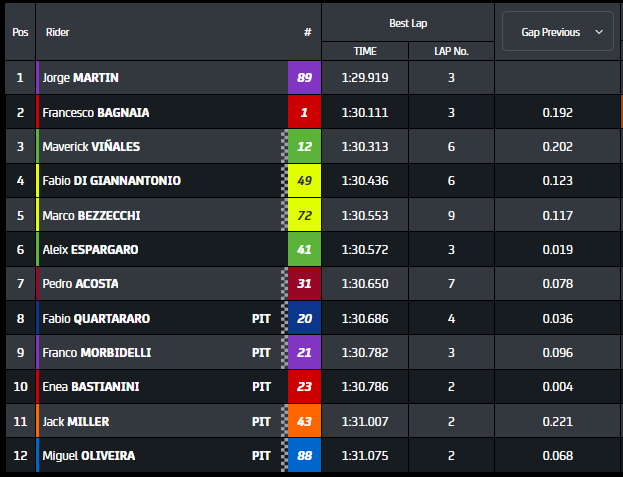Click Enea Bastianini's best lap time 1:30.786
Viewport: 623px width, 477px height.
(365, 387)
